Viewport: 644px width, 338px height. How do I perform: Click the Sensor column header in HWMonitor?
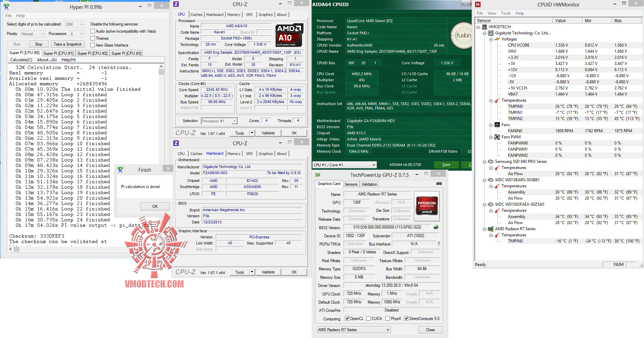[514, 21]
